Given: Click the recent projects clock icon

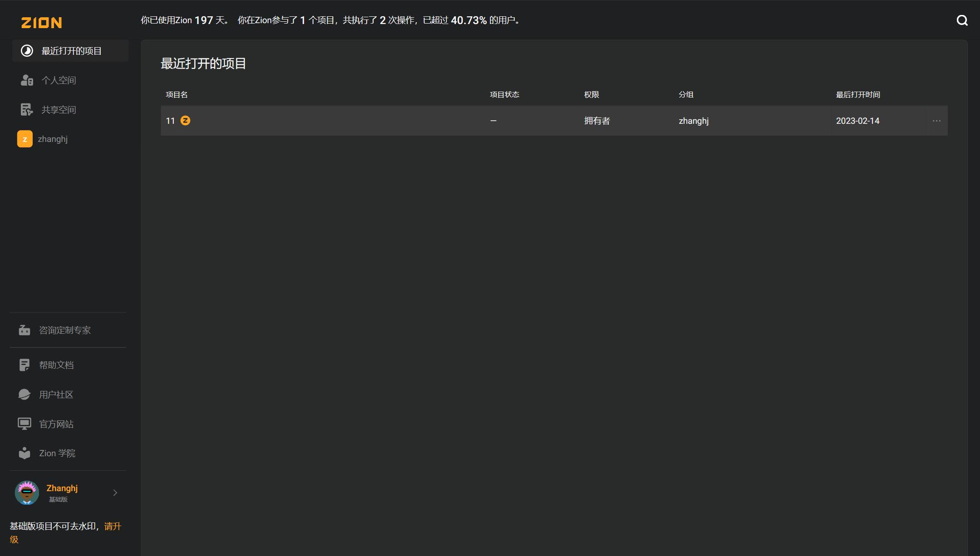Looking at the screenshot, I should point(27,51).
